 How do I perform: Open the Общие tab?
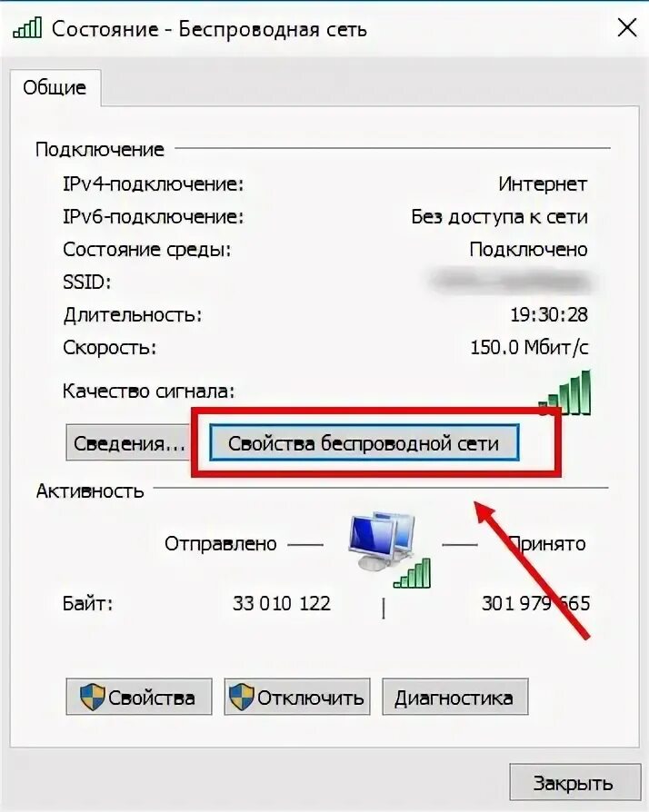pos(55,87)
